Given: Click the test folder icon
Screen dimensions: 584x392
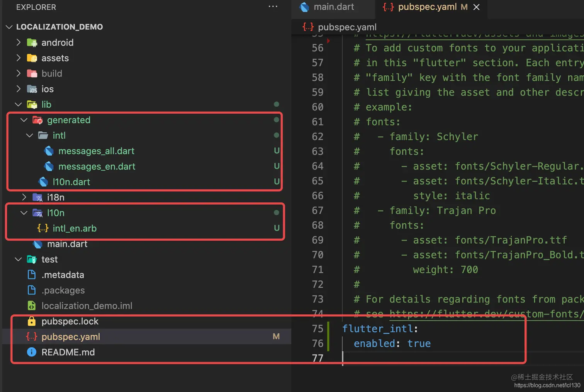Looking at the screenshot, I should (x=32, y=260).
